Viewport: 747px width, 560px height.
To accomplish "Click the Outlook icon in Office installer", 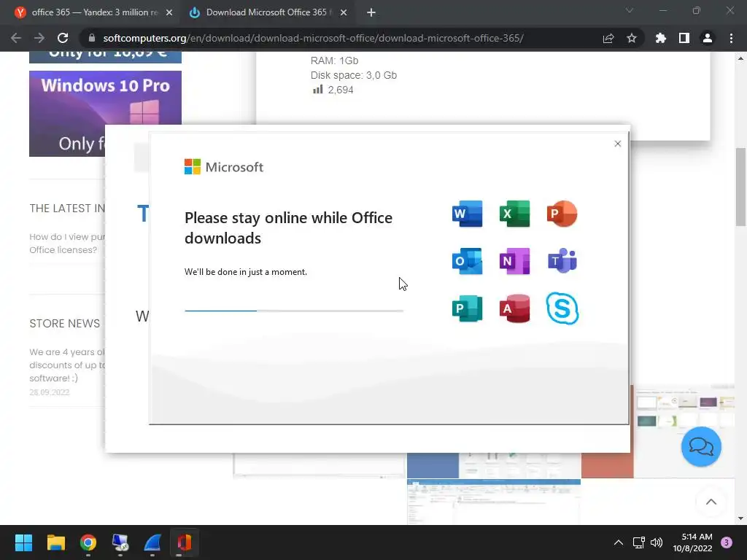I will (467, 261).
